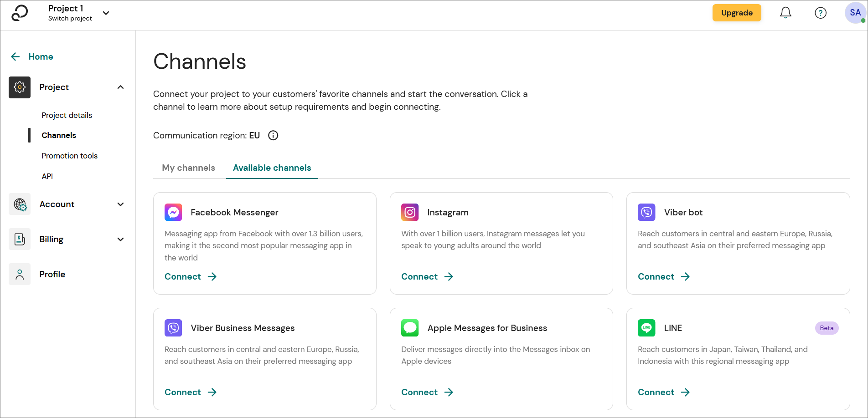The height and width of the screenshot is (418, 868).
Task: Click the Facebook Messenger channel icon
Action: (x=173, y=212)
